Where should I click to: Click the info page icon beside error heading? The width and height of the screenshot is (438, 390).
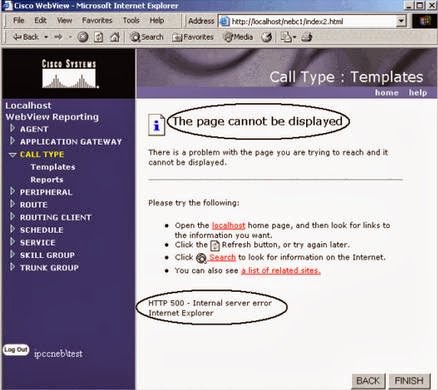(x=156, y=125)
